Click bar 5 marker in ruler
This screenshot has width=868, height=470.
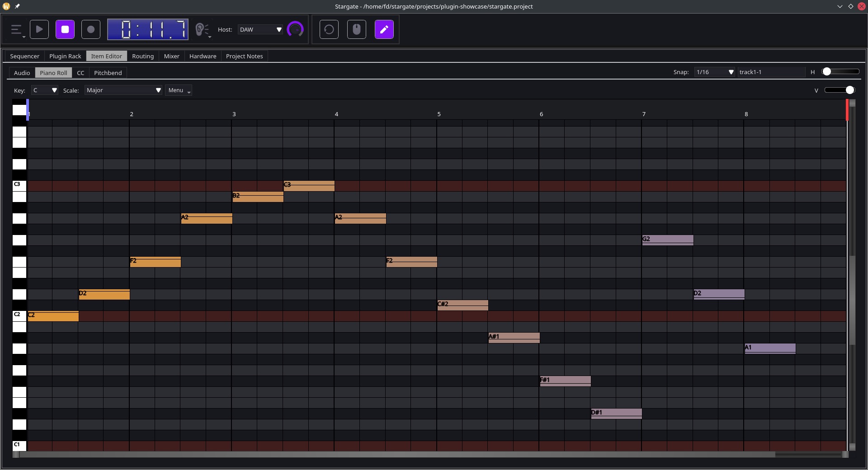pyautogui.click(x=439, y=114)
